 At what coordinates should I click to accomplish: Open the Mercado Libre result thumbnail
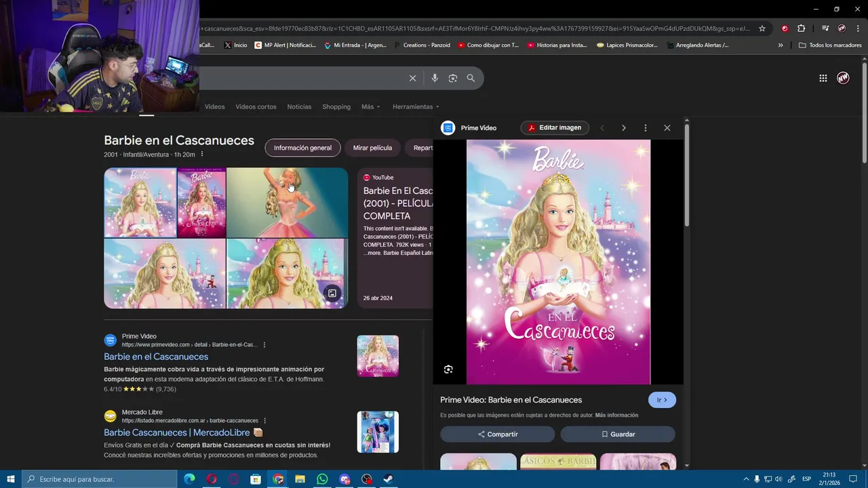(x=378, y=432)
